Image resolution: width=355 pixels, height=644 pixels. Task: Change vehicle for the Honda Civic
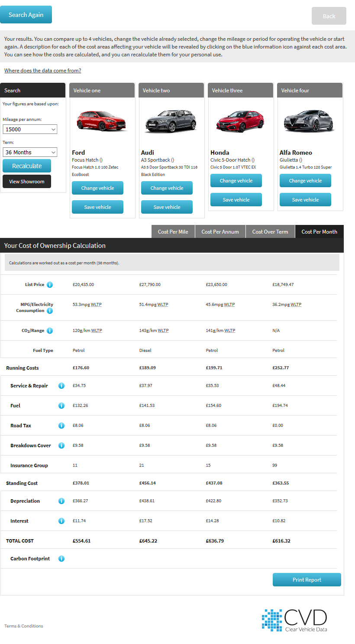point(236,181)
